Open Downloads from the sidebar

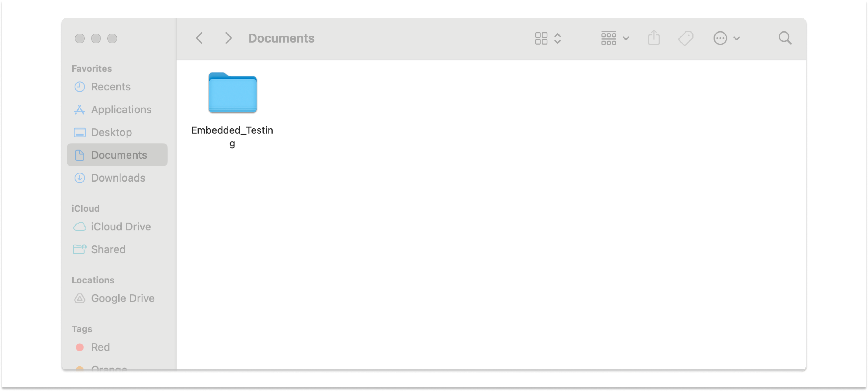pyautogui.click(x=118, y=178)
